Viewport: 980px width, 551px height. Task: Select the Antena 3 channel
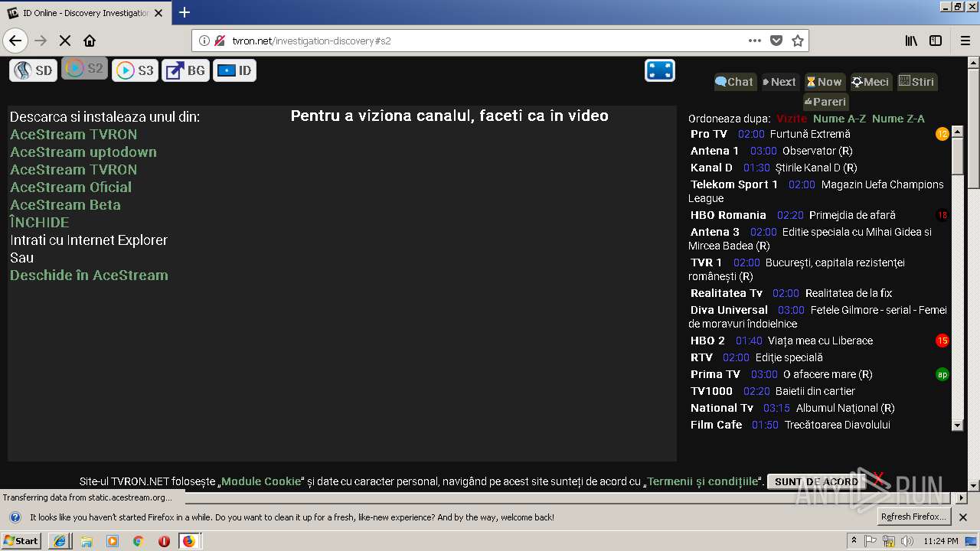(715, 232)
